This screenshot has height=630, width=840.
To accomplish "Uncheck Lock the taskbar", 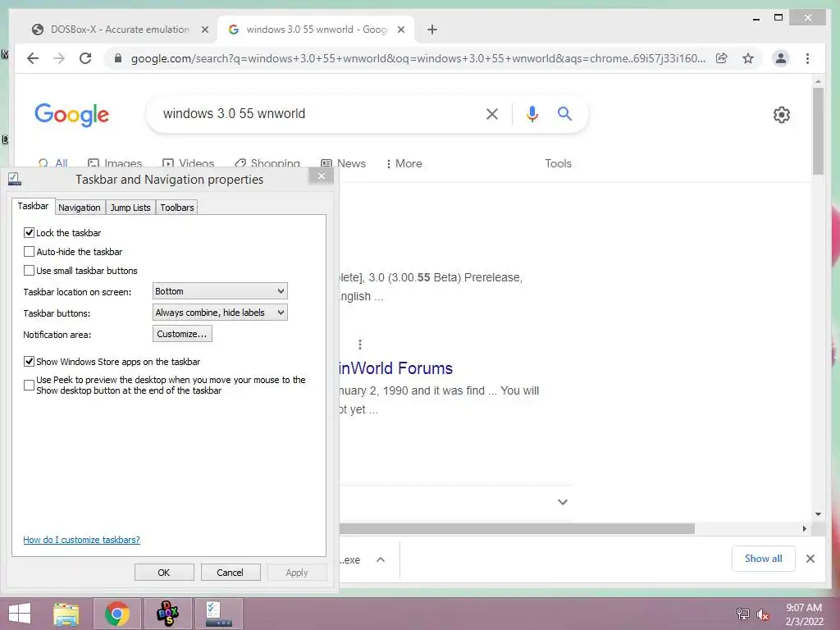I will (x=29, y=232).
